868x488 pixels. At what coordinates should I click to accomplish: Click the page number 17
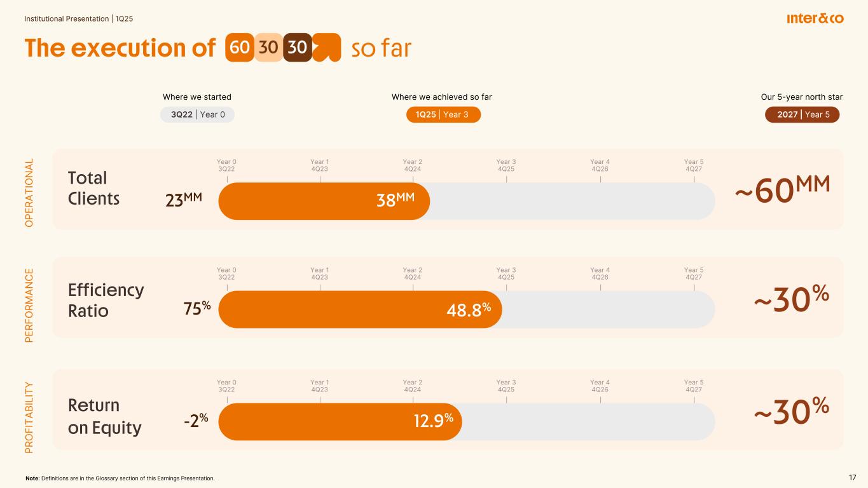[x=853, y=477]
